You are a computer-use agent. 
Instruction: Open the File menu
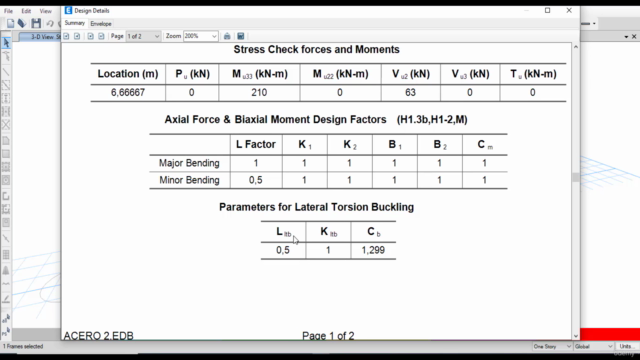(x=9, y=11)
